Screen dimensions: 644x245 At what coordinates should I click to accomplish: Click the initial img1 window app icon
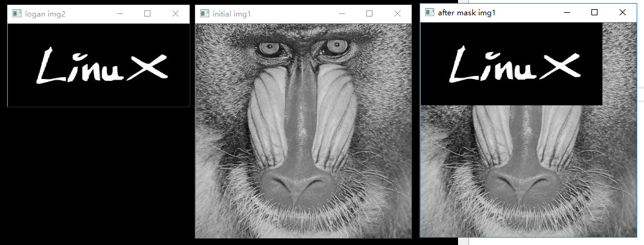click(x=204, y=13)
